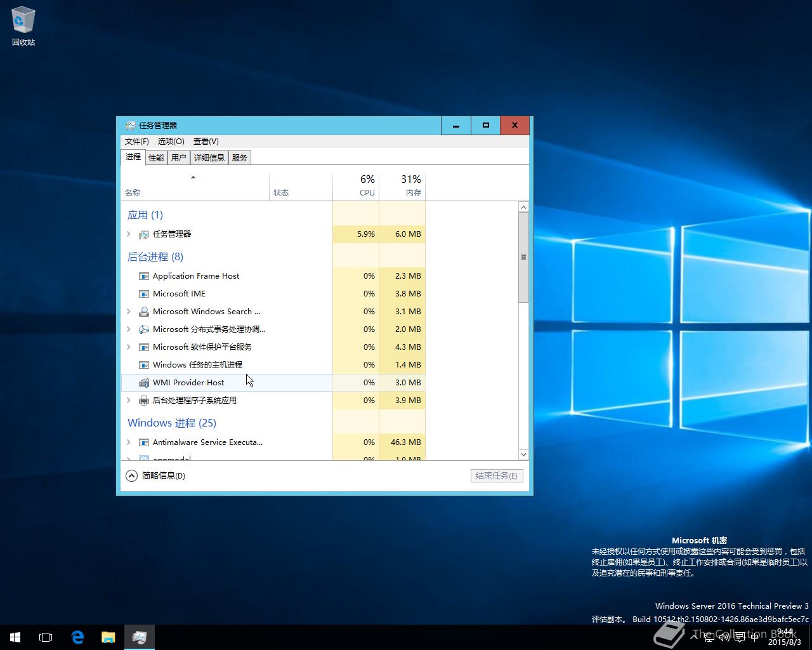The height and width of the screenshot is (650, 812).
Task: Click the process list scrollbar thumb
Action: pyautogui.click(x=523, y=257)
